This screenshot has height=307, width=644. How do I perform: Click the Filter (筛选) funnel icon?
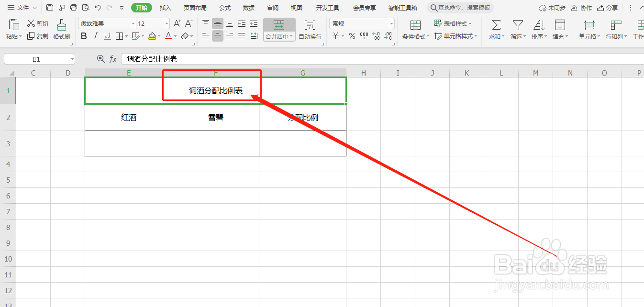pyautogui.click(x=518, y=25)
